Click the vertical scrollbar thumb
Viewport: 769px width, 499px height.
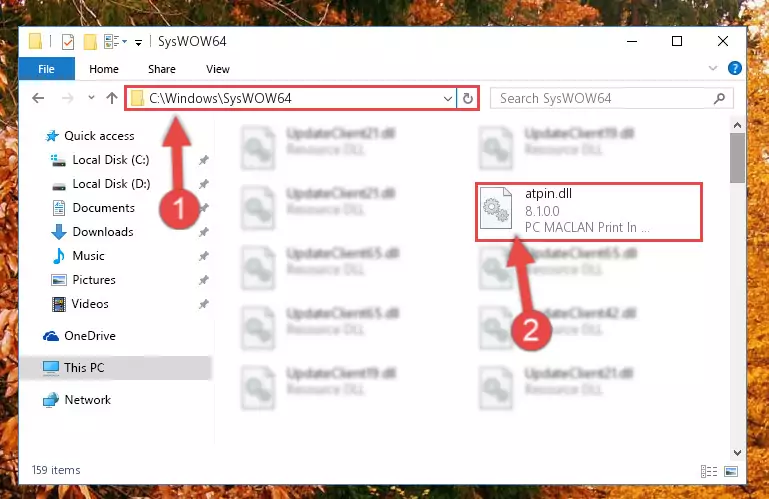(737, 158)
